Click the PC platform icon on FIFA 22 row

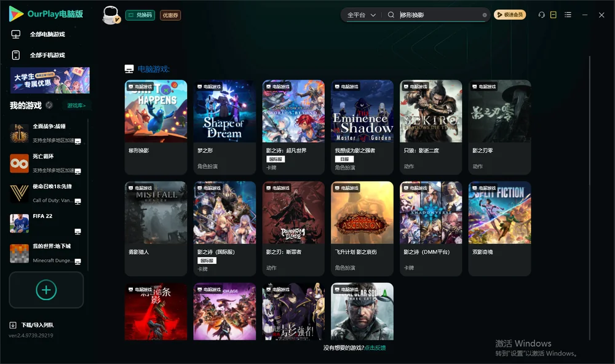click(77, 231)
